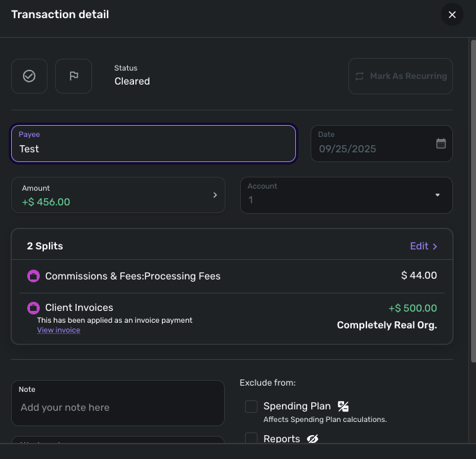The image size is (476, 459).
Task: Click Edit to modify the splits
Action: (424, 246)
